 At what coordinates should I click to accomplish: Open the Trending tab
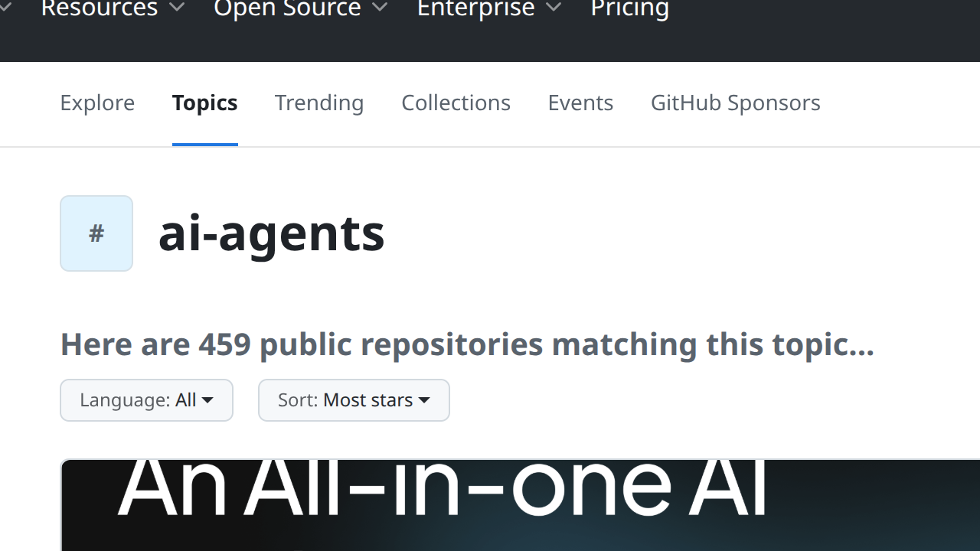319,103
